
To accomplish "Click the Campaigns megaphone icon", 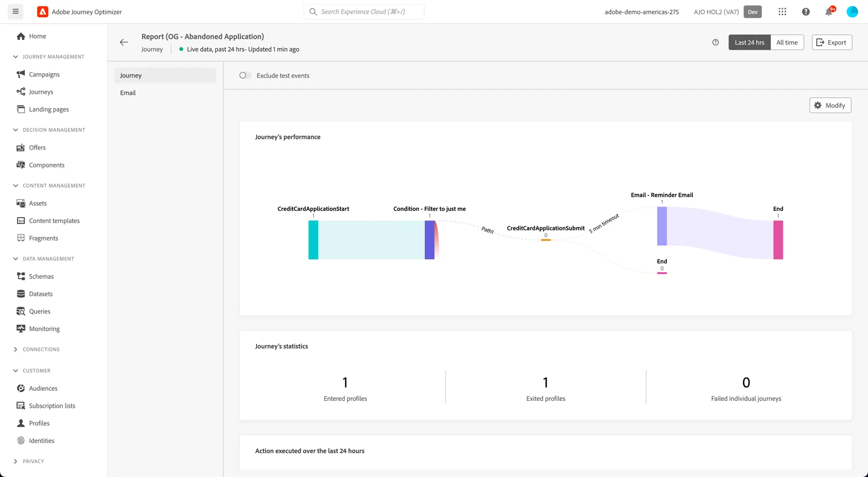I will 21,74.
